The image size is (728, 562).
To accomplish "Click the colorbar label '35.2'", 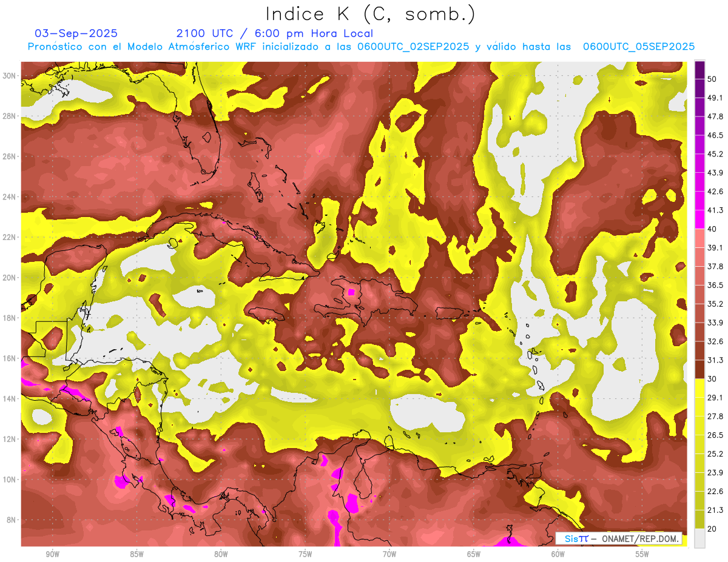I will (x=715, y=304).
